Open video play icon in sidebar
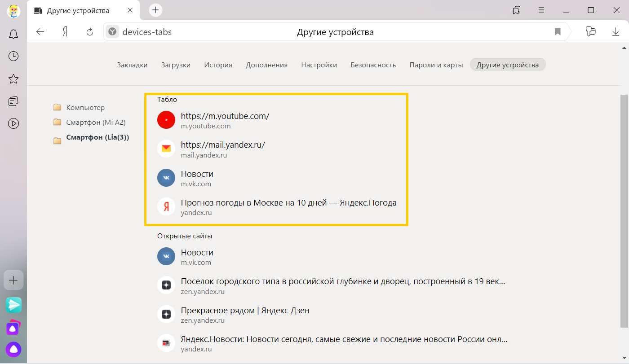Image resolution: width=629 pixels, height=364 pixels. point(13,123)
